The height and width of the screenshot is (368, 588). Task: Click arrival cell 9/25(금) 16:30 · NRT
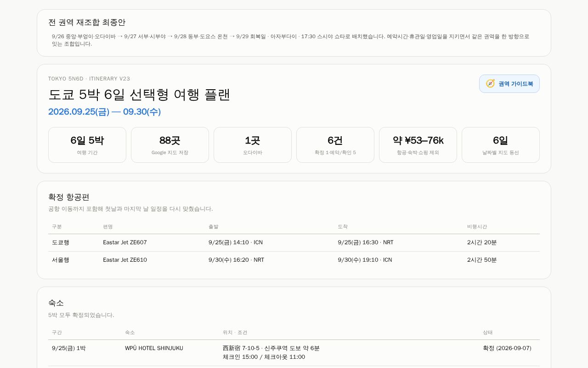(x=366, y=242)
